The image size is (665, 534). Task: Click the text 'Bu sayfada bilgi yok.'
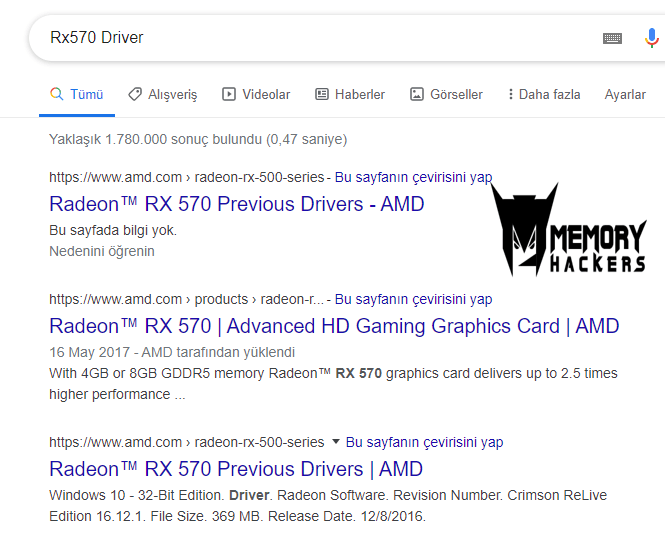(113, 230)
